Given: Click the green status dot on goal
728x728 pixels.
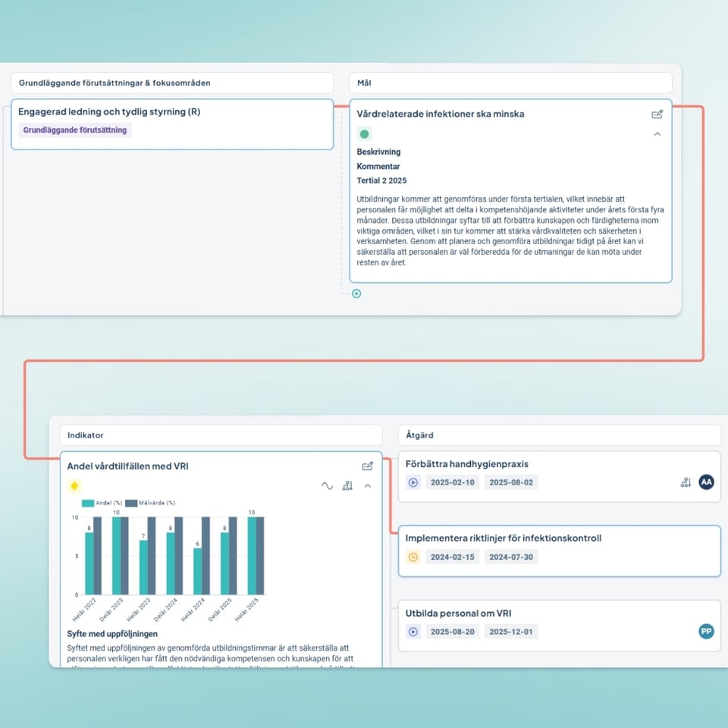Looking at the screenshot, I should tap(364, 134).
